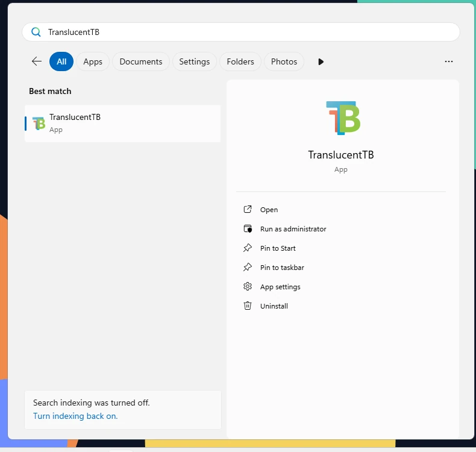Click the large TranslucentTB logo

[343, 118]
